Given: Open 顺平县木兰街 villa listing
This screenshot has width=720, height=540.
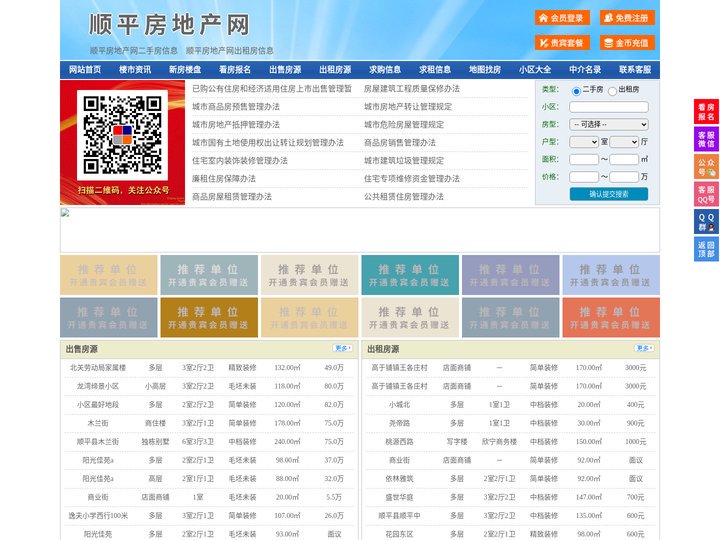Looking at the screenshot, I should pyautogui.click(x=98, y=442).
